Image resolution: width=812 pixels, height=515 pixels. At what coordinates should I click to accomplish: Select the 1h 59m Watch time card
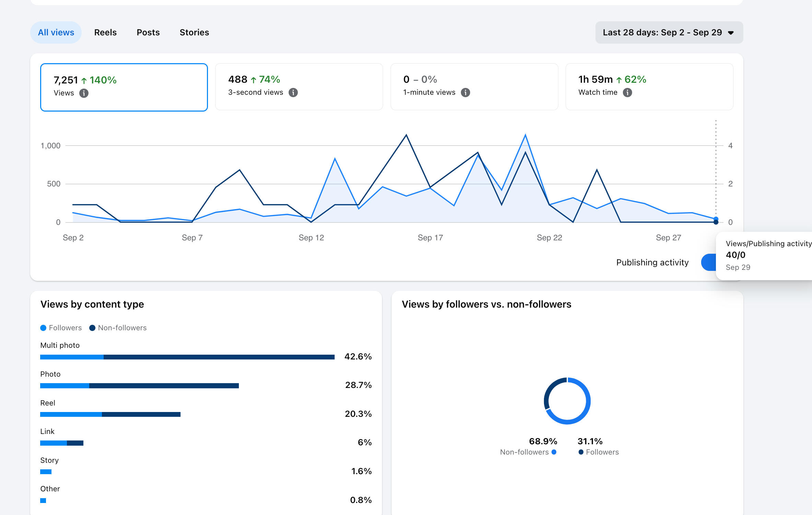point(649,87)
